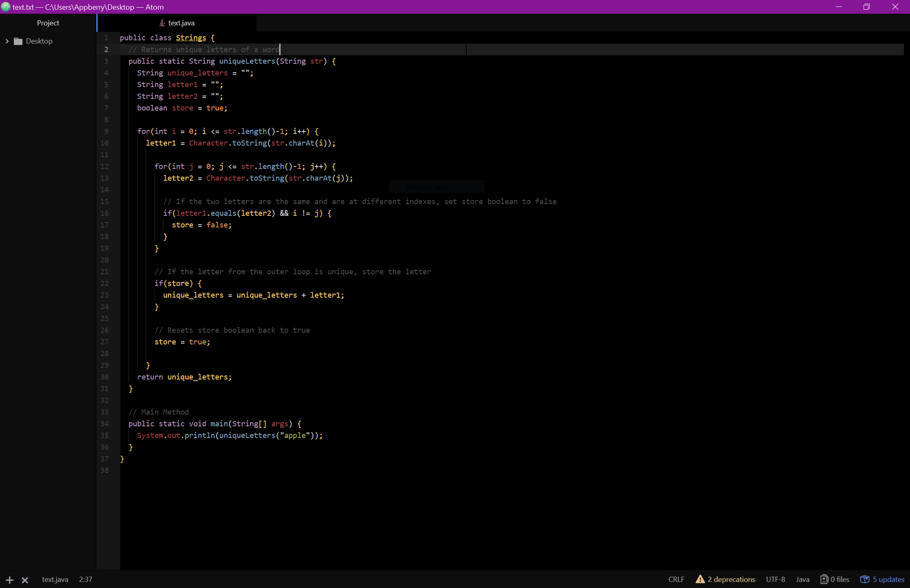The width and height of the screenshot is (910, 588).
Task: Click line number 16 in the gutter
Action: [104, 213]
